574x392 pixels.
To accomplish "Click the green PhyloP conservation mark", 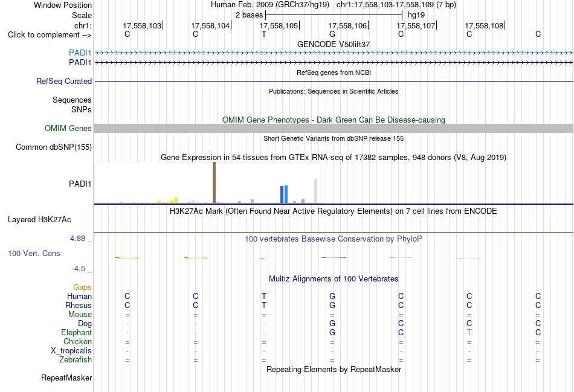I will [262, 259].
